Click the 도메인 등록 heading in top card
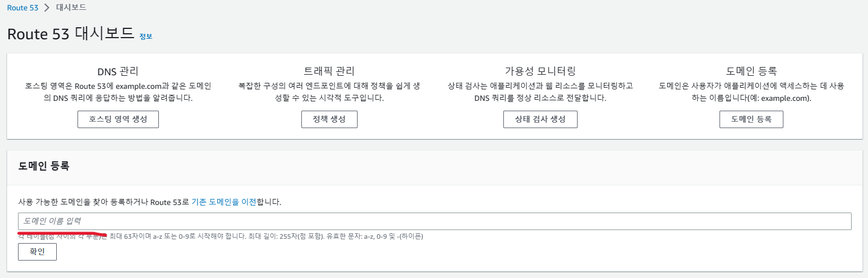Viewport: 868px width, 278px height. click(751, 71)
